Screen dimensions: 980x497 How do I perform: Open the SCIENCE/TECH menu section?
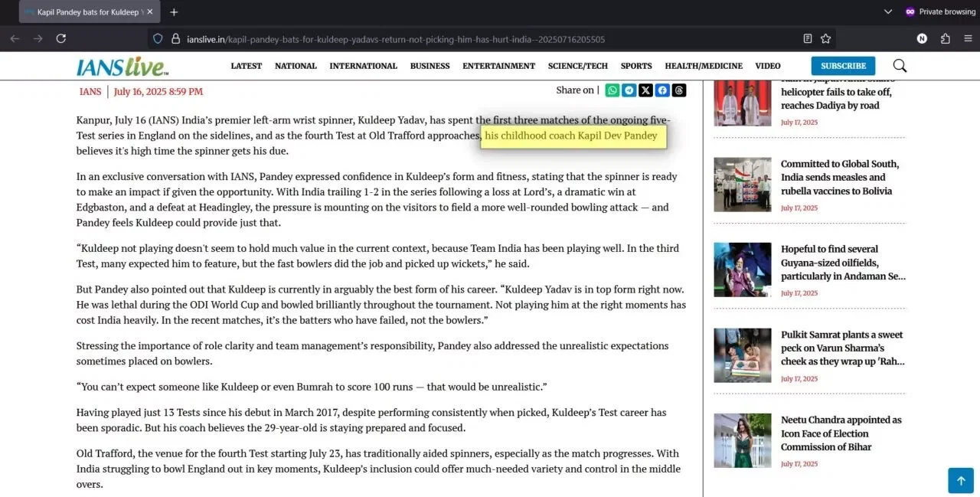(578, 66)
